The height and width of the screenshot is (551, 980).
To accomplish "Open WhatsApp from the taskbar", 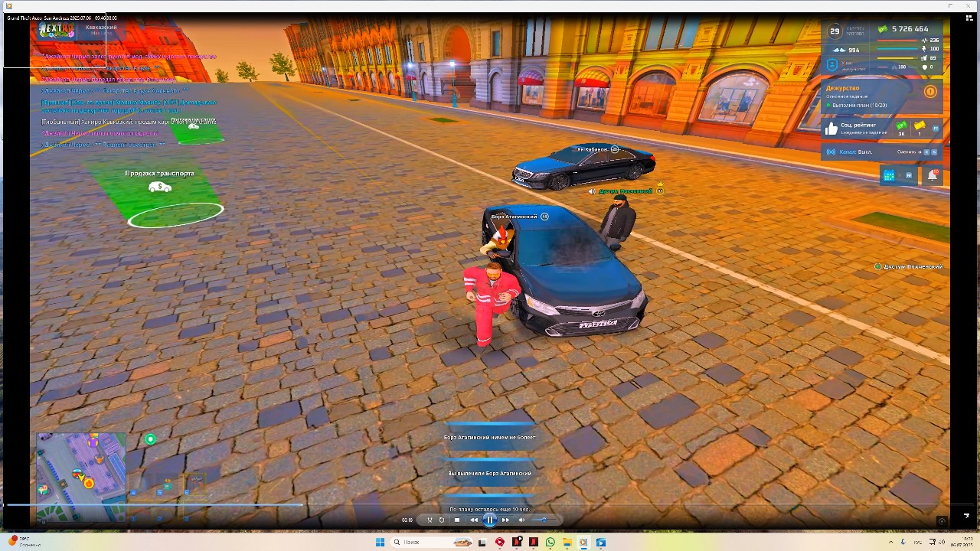I will 550,542.
